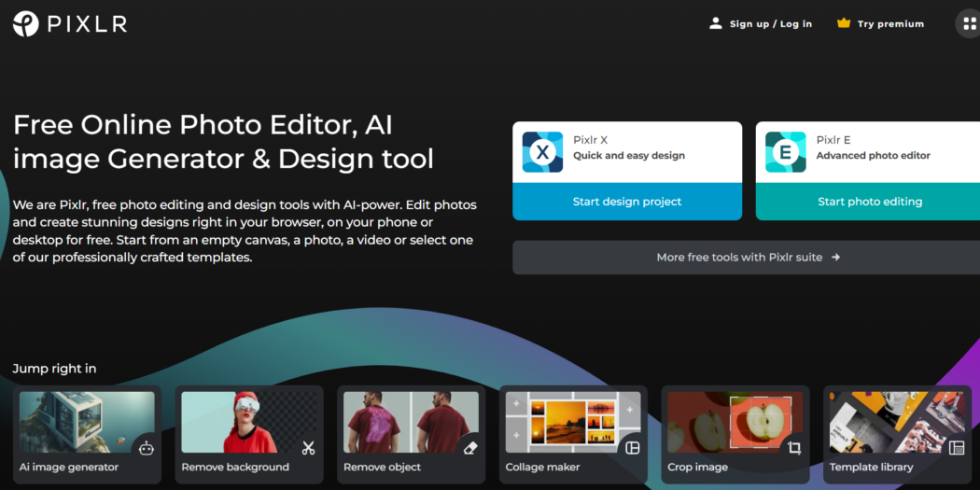The height and width of the screenshot is (490, 980).
Task: Click the gold crown premium icon
Action: click(x=844, y=23)
